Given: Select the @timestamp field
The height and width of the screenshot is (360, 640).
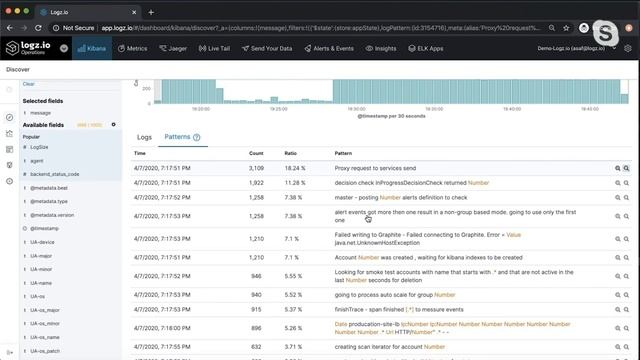Looking at the screenshot, I should (44, 229).
